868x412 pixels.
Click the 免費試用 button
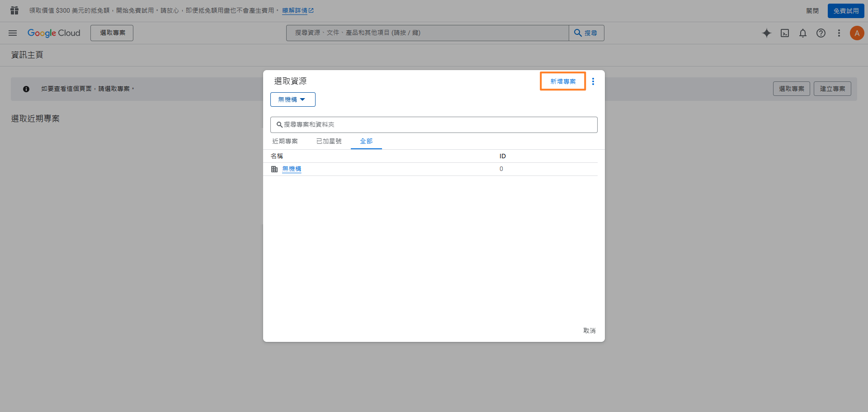pyautogui.click(x=845, y=11)
